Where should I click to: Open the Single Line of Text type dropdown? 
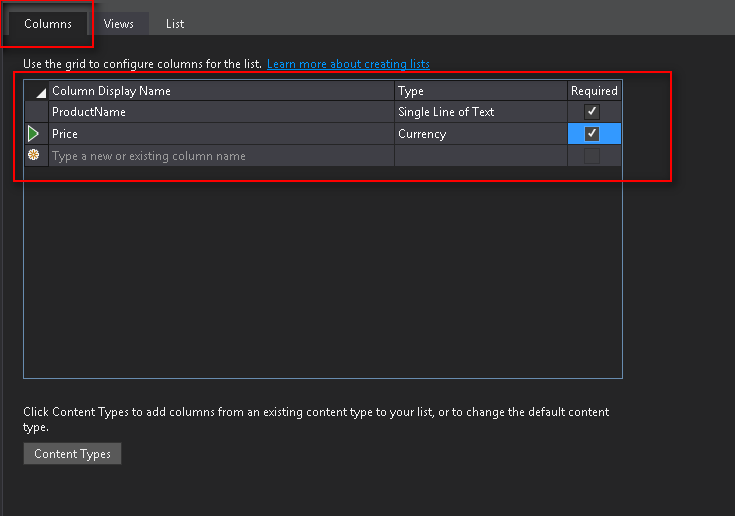point(480,112)
